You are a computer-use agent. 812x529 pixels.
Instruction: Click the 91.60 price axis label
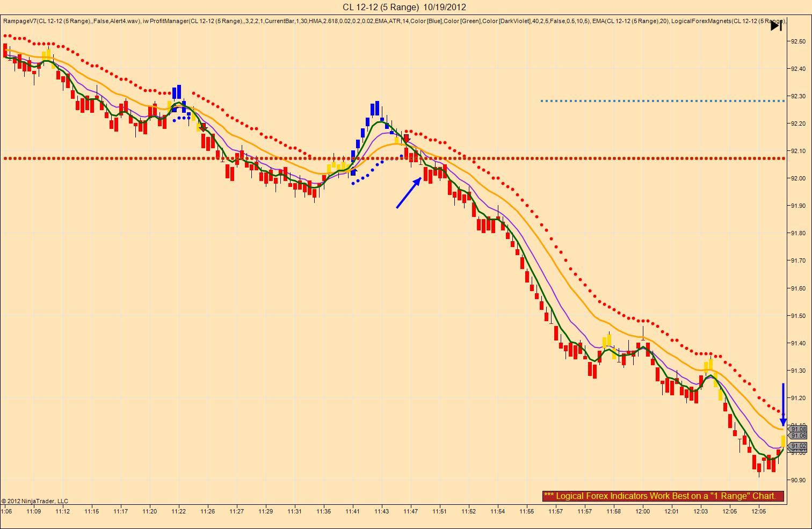point(798,288)
